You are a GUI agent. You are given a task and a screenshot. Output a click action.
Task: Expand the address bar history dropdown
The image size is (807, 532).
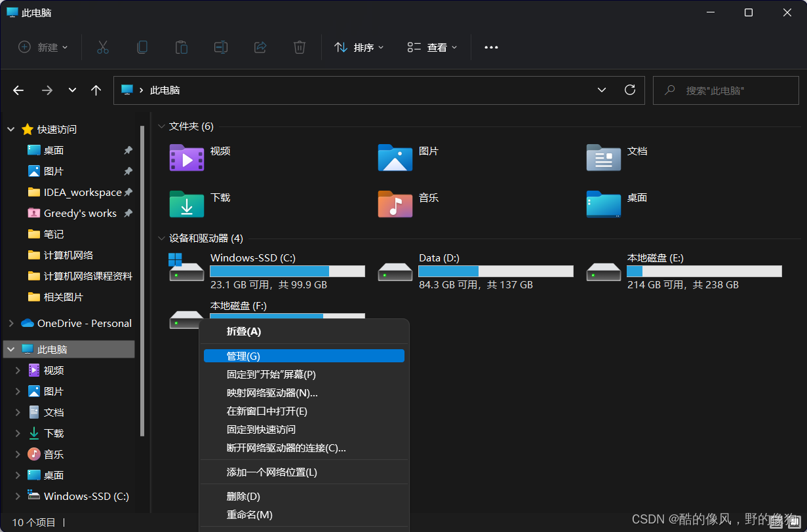[602, 90]
